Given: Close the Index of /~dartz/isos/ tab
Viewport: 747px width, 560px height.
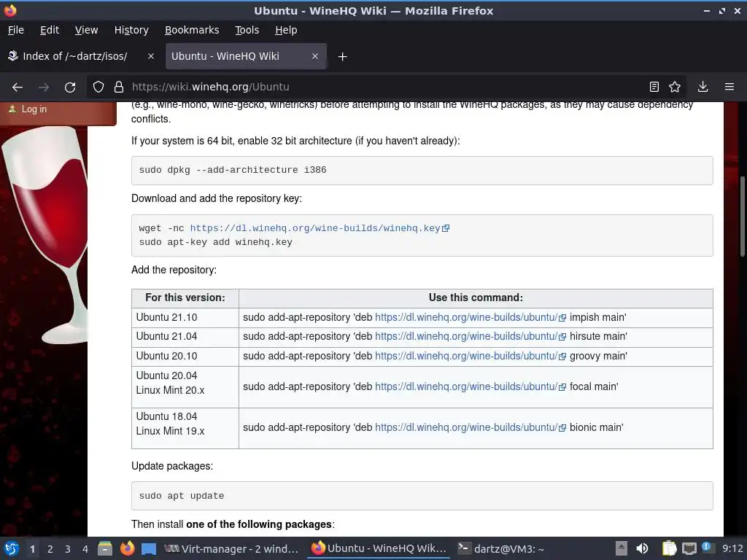Looking at the screenshot, I should coord(150,56).
